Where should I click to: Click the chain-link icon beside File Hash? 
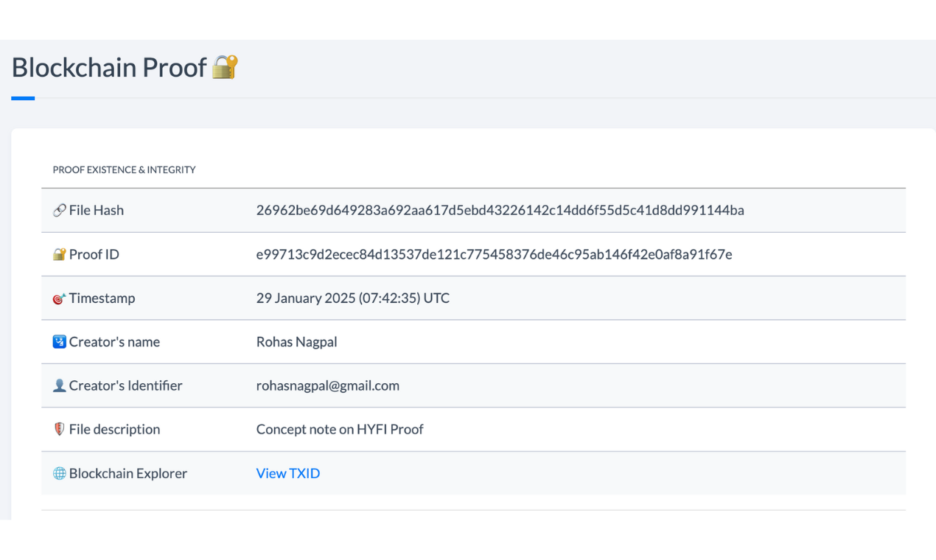(x=60, y=209)
